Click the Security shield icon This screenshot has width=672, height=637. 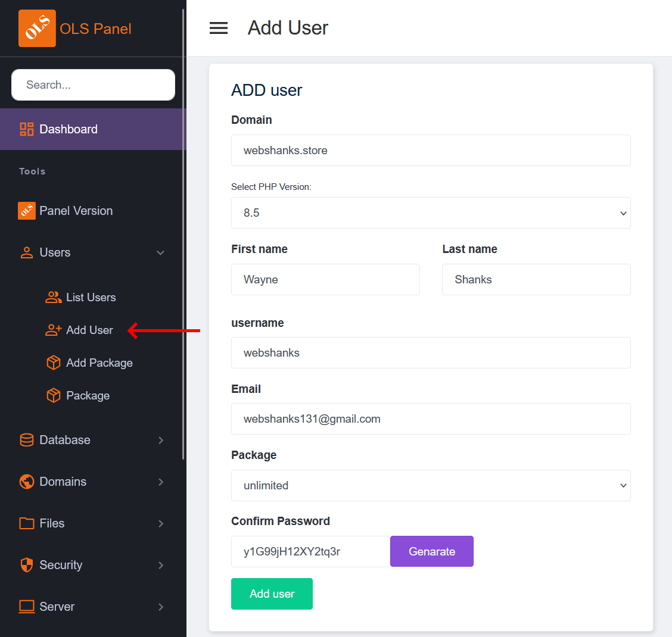(x=27, y=565)
